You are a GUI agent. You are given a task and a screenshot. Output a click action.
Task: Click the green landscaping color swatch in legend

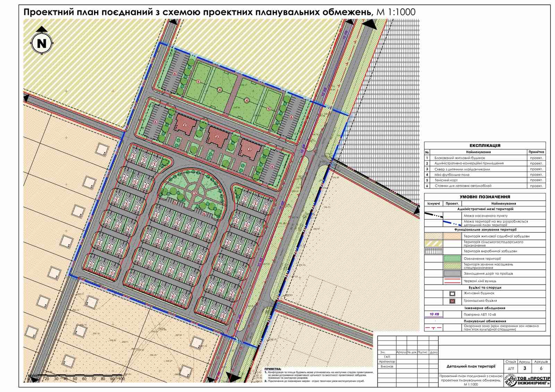point(452,259)
